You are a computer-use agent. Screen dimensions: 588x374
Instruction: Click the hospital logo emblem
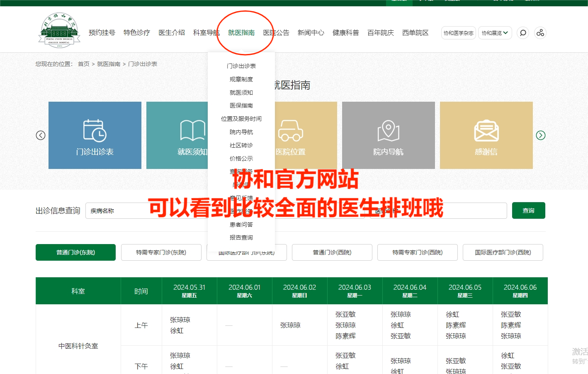point(59,30)
